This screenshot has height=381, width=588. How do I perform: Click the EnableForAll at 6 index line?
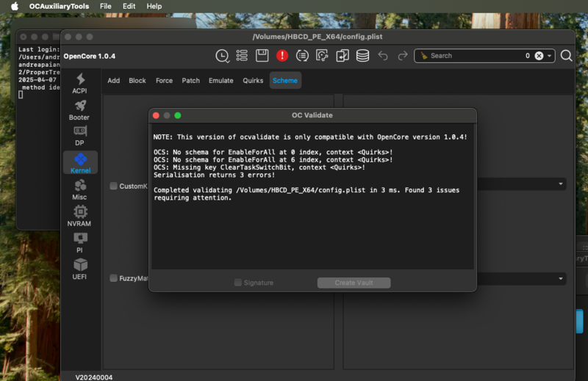coord(273,160)
